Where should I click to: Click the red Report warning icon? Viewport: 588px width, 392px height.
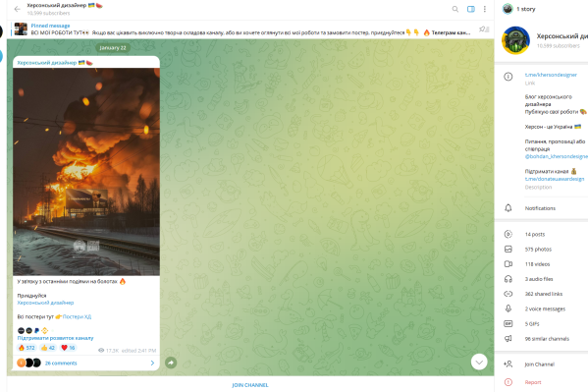pyautogui.click(x=508, y=382)
